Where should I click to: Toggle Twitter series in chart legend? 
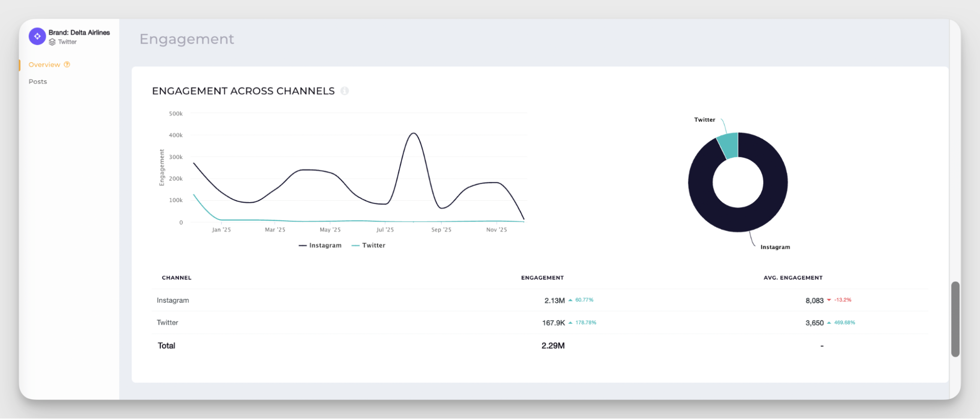(369, 245)
